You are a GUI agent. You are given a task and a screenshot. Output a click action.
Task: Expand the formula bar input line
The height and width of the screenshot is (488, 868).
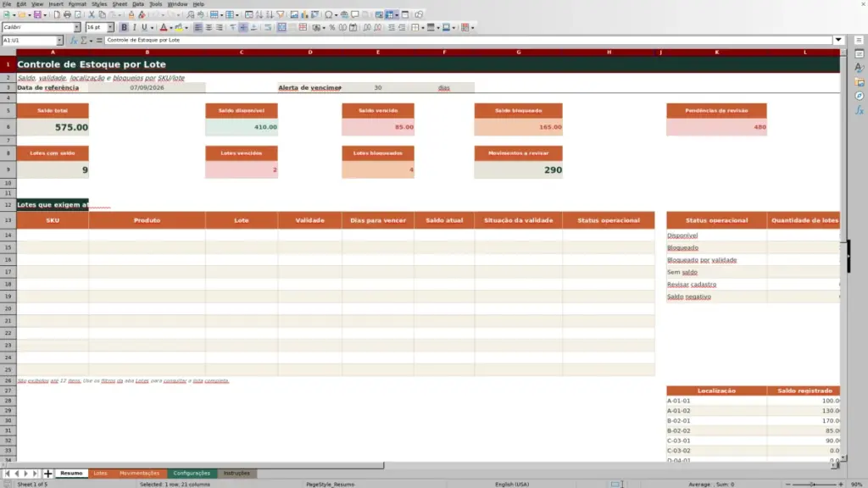pyautogui.click(x=838, y=41)
